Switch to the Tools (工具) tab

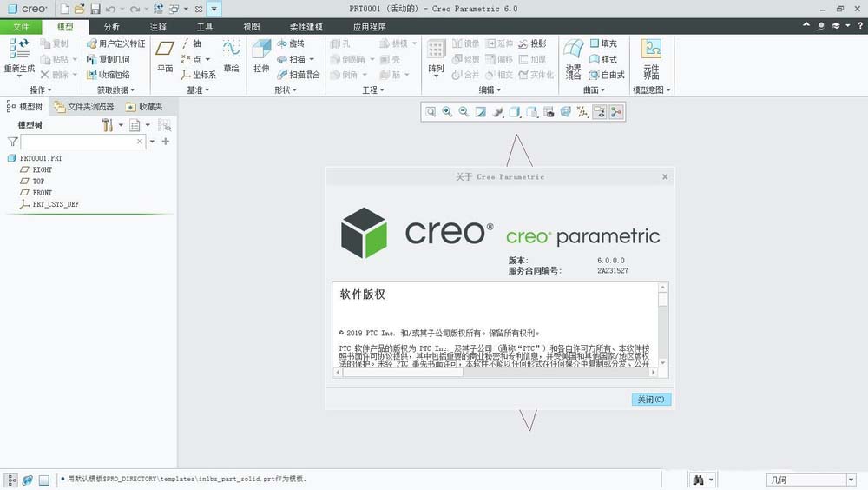point(204,27)
